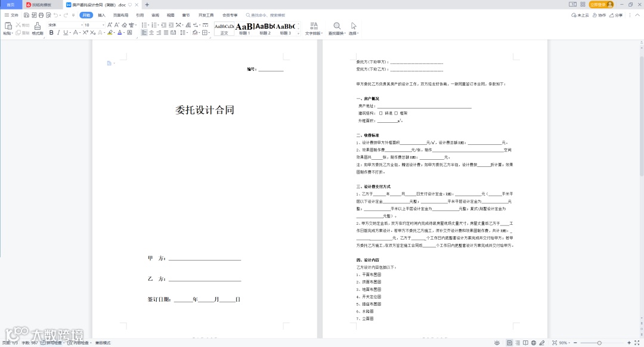Open the File (文件) menu
Image resolution: width=644 pixels, height=347 pixels.
pyautogui.click(x=11, y=15)
